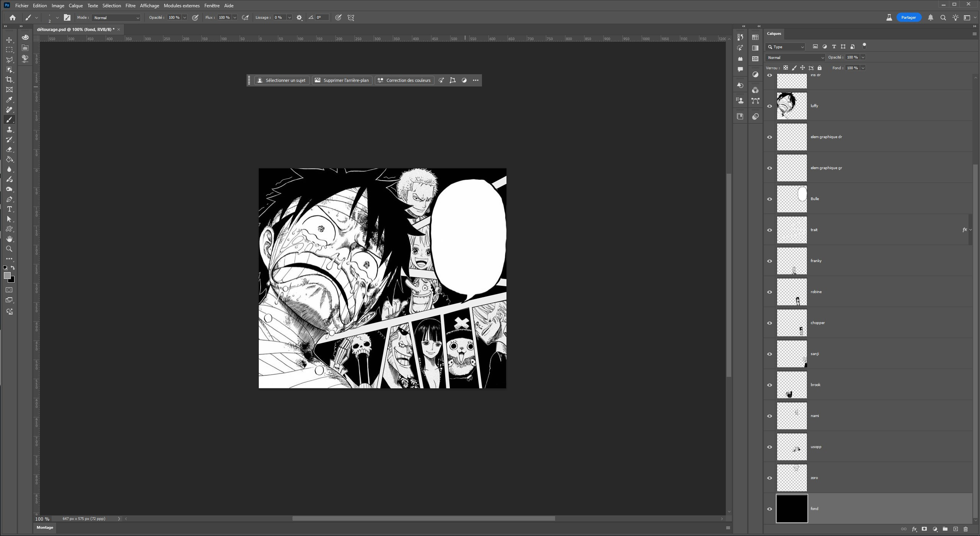The image size is (980, 536).
Task: Select the History Brush tool
Action: point(9,140)
